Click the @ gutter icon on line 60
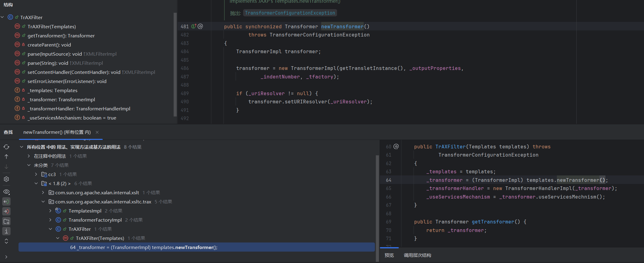Screen dimensions: 644x263 396,147
